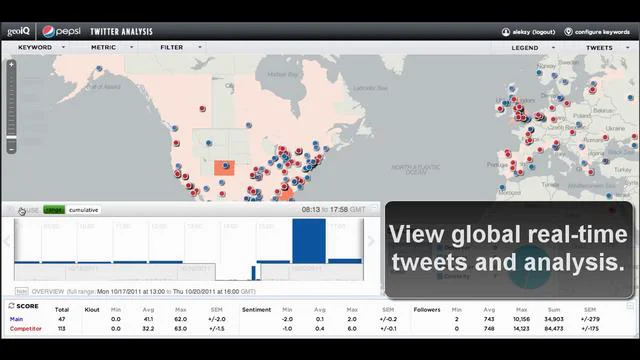This screenshot has width=640, height=360.
Task: Select the range mode toggle
Action: pyautogui.click(x=54, y=210)
